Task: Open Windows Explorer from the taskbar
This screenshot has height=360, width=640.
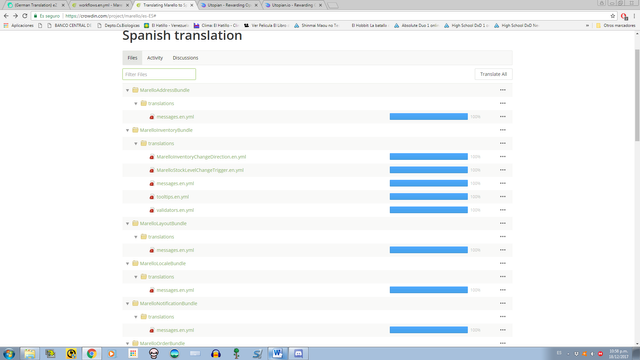Action: click(x=29, y=353)
